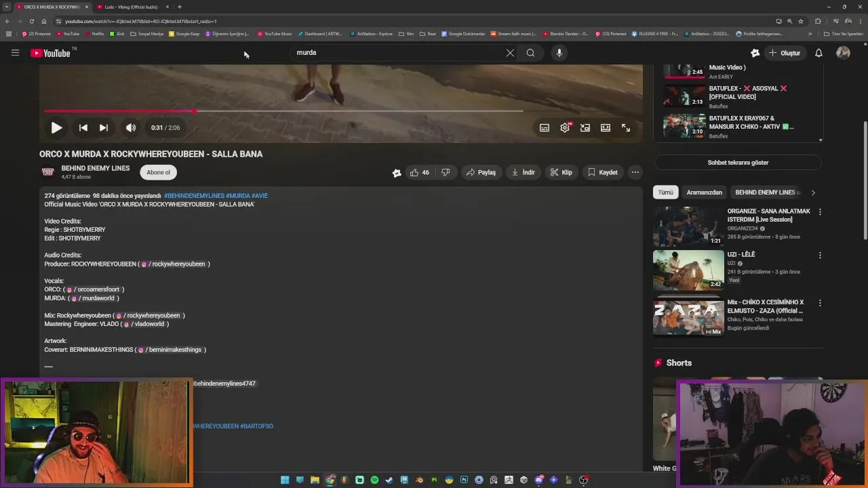Screen dimensions: 868x488
Task: Like the video with thumbs up
Action: coord(419,172)
